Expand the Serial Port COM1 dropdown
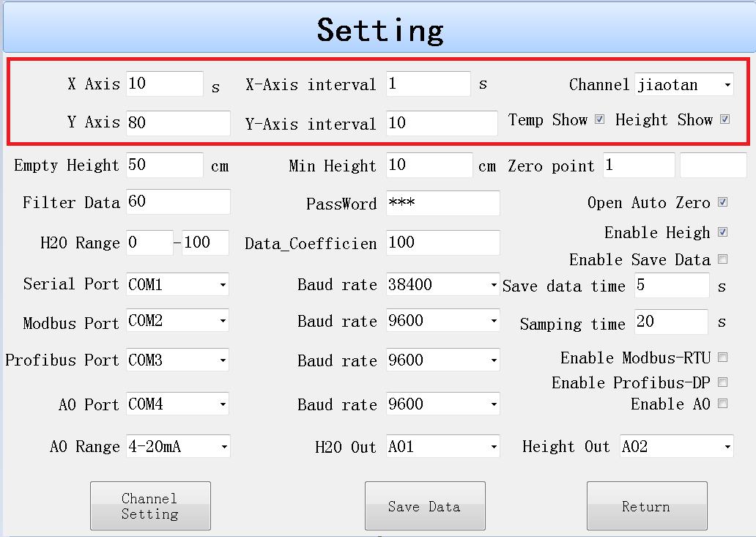The image size is (756, 537). [x=177, y=285]
